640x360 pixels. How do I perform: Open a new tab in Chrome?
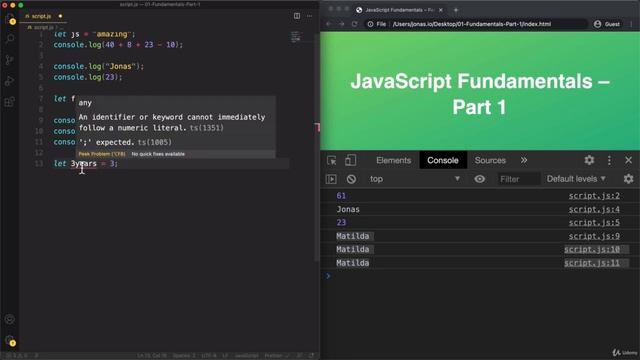pos(456,10)
